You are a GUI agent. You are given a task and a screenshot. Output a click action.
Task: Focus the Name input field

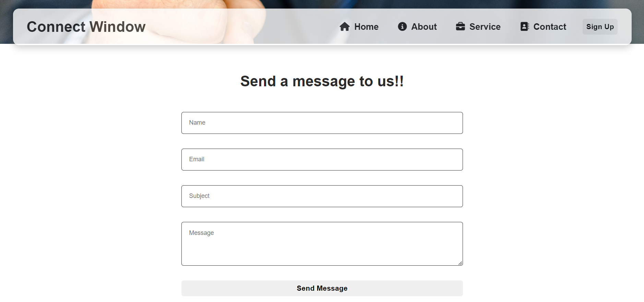click(x=322, y=123)
